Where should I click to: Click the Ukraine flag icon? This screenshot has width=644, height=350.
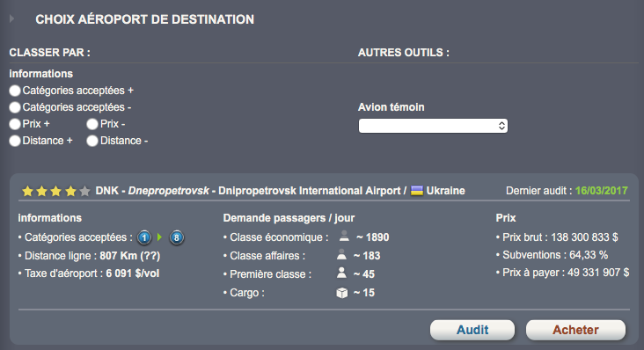click(x=417, y=191)
